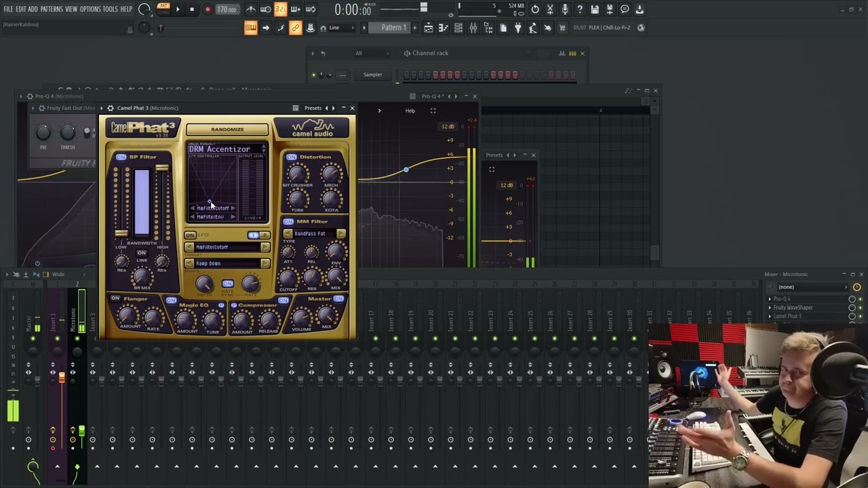Toggle the BP Filter LINK ON switch

pos(142,253)
